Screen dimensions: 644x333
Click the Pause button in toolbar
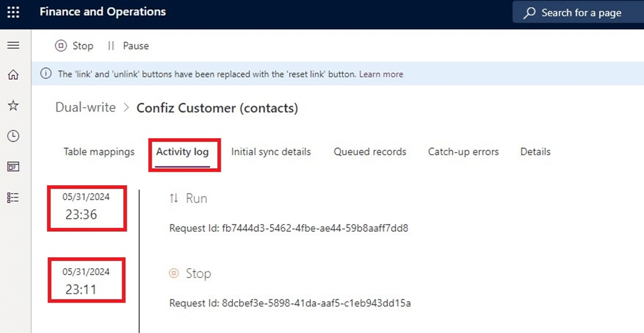(x=128, y=46)
